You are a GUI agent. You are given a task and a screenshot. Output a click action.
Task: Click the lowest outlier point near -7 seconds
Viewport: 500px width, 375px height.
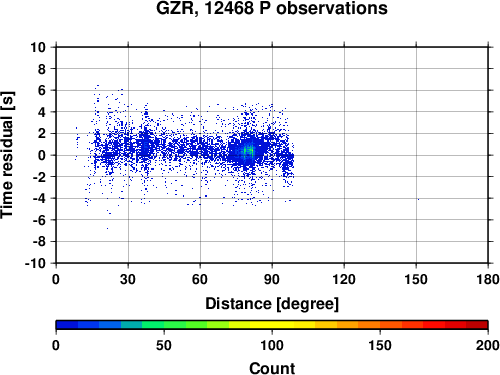[107, 228]
